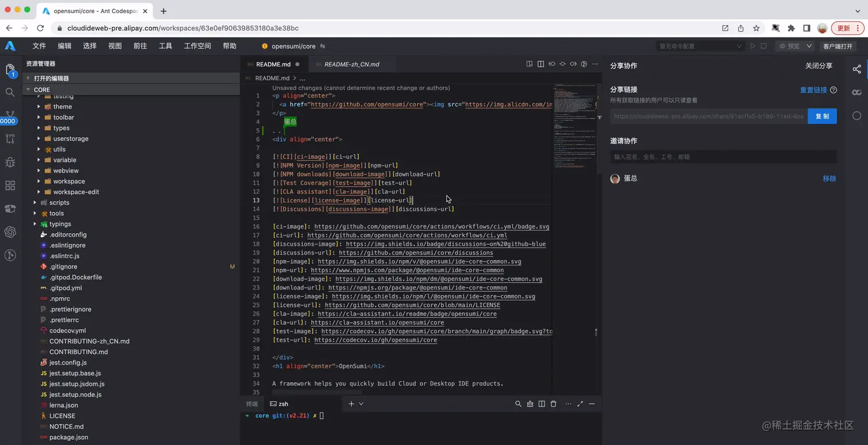
Task: Click the infinity-shaped icon in right bar
Action: [x=857, y=92]
